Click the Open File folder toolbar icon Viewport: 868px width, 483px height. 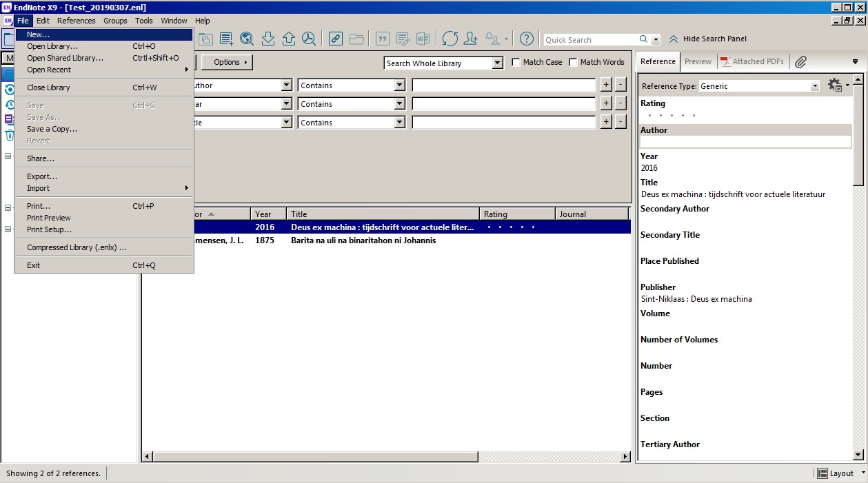[356, 39]
